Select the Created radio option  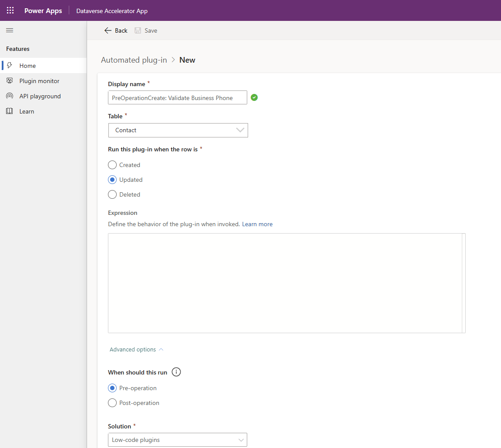(x=112, y=165)
